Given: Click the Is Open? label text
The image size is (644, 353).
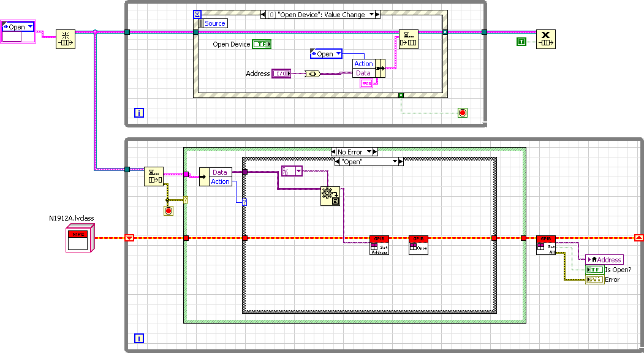Looking at the screenshot, I should pos(618,270).
